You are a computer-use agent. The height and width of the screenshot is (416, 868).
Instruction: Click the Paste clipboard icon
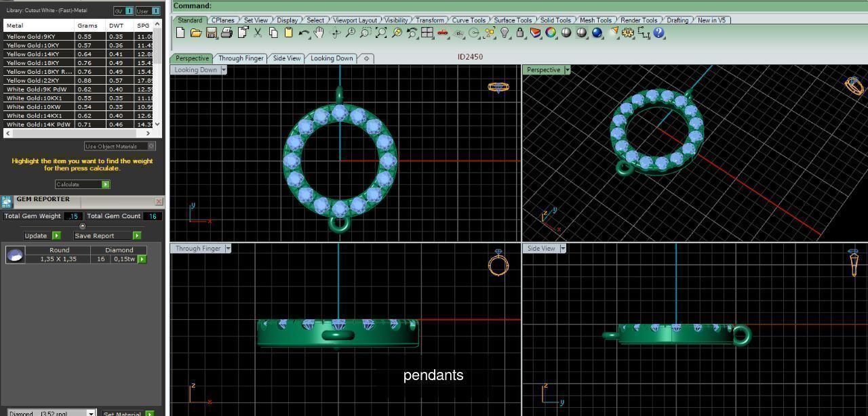click(x=288, y=33)
